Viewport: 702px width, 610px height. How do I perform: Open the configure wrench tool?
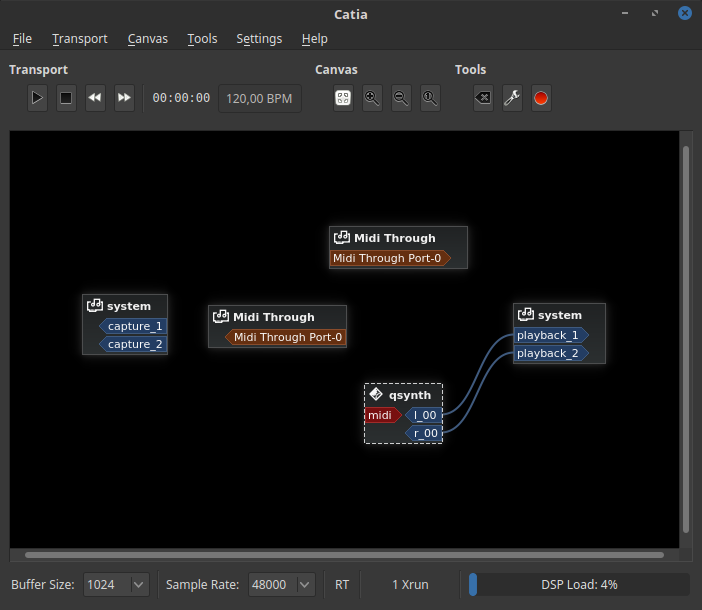[512, 98]
